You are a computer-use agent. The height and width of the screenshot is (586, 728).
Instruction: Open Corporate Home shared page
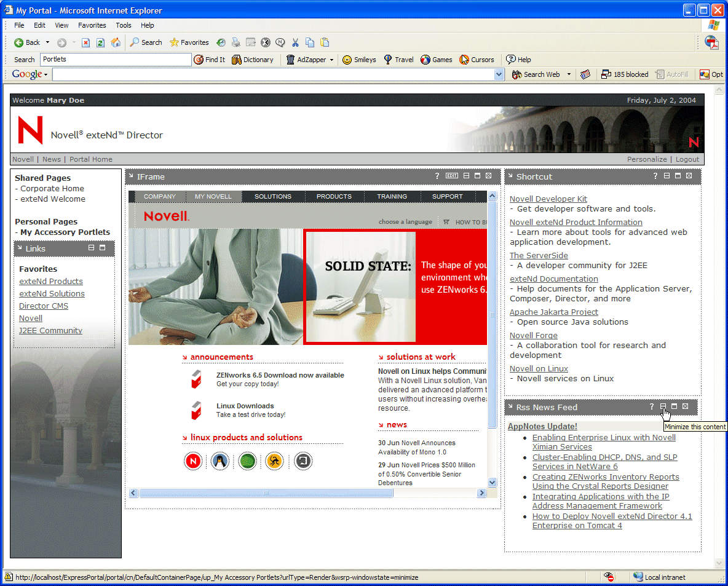coord(52,189)
